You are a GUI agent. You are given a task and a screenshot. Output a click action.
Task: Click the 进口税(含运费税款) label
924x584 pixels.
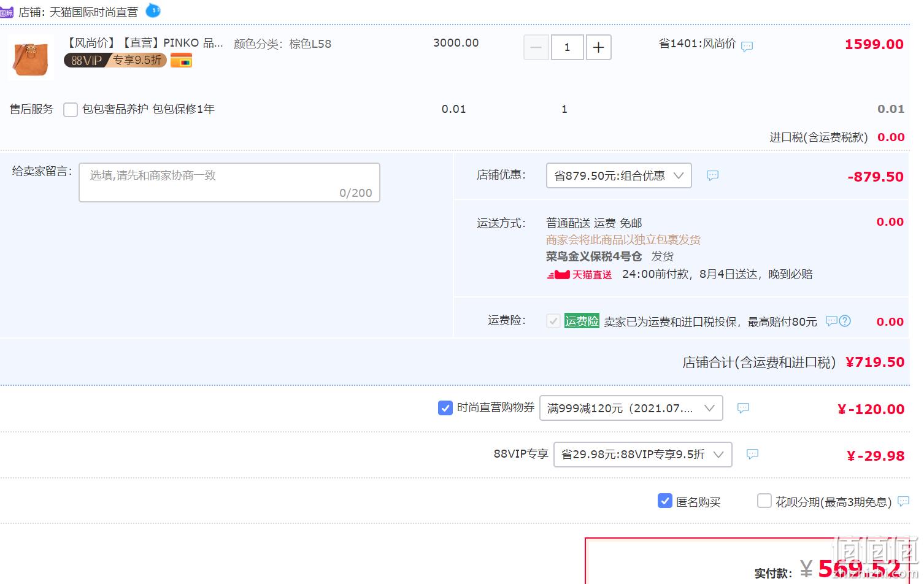(x=819, y=137)
